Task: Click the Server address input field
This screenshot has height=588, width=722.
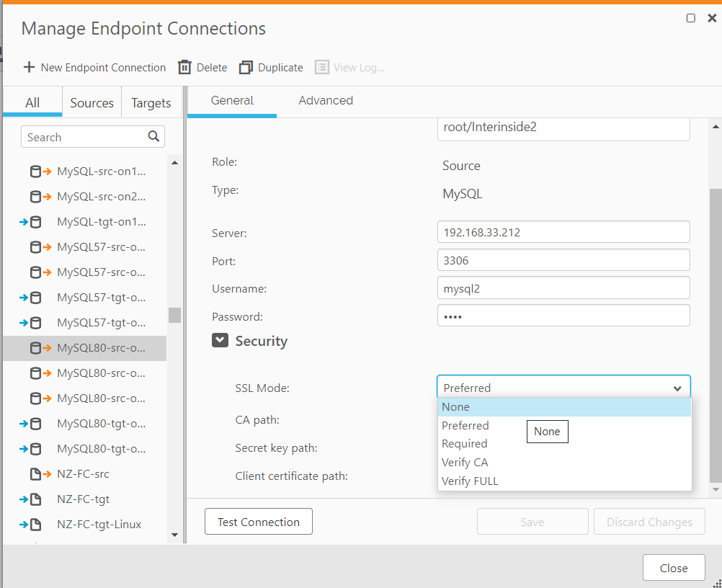Action: pyautogui.click(x=563, y=232)
